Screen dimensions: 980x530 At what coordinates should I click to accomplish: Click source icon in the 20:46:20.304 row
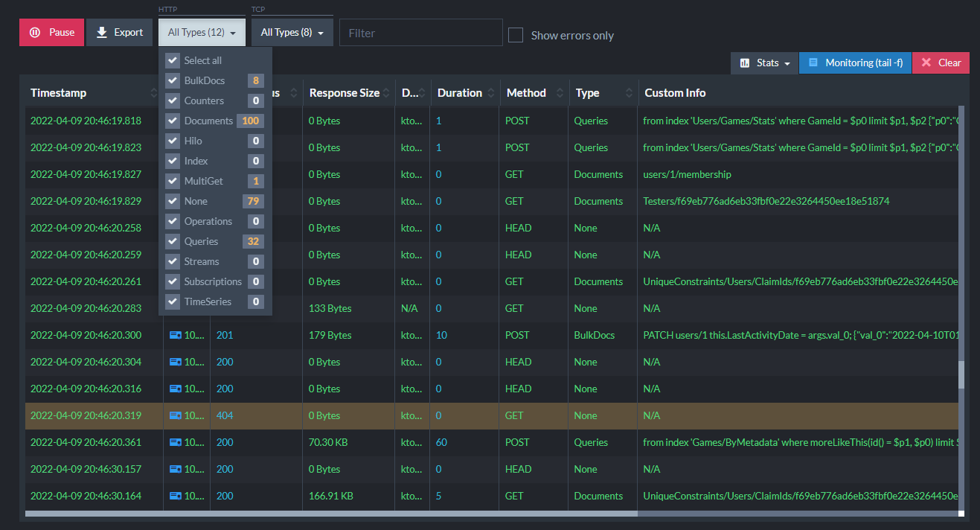(x=176, y=362)
